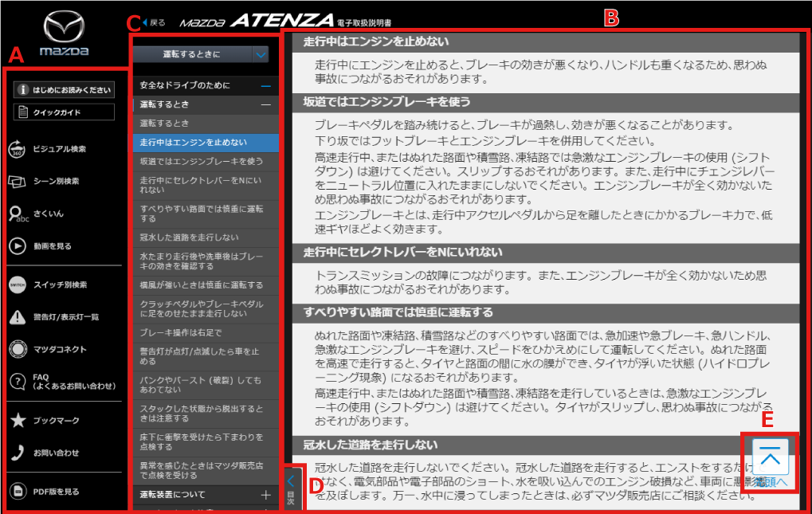812x514 pixels.
Task: Click the クイックガイド button
Action: point(65,112)
